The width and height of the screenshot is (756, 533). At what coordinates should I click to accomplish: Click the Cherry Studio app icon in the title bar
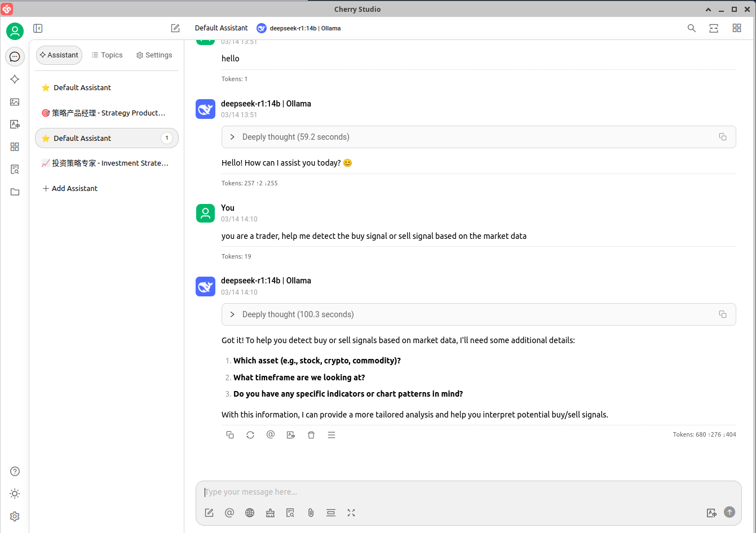coord(7,9)
